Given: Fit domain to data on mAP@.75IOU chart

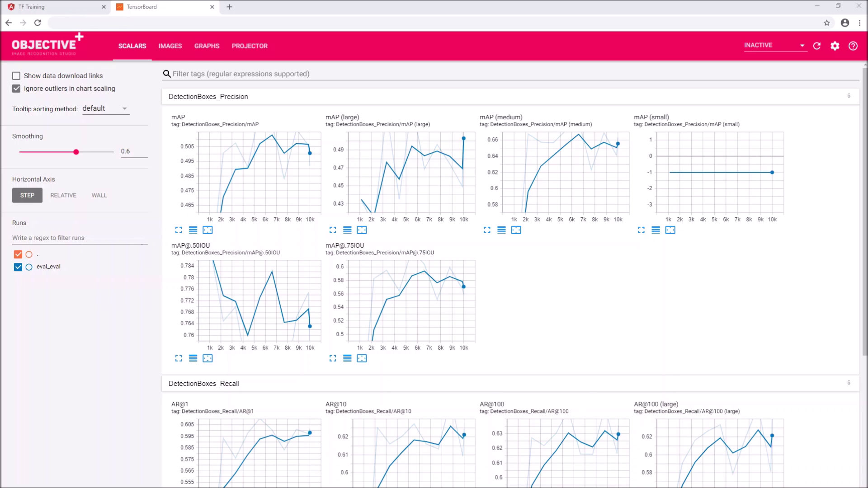Looking at the screenshot, I should coord(362,358).
